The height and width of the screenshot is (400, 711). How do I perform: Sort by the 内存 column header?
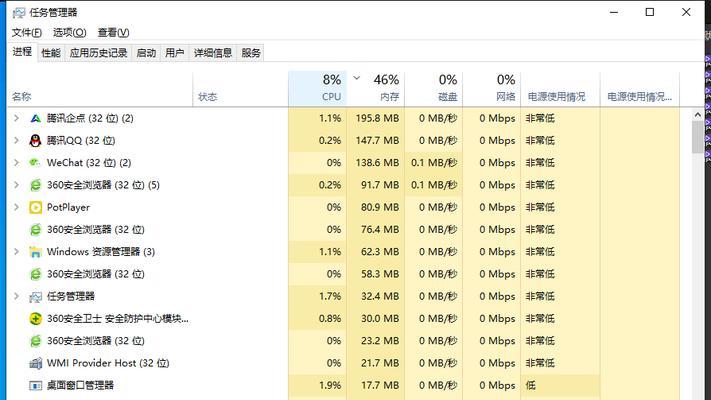pos(375,89)
